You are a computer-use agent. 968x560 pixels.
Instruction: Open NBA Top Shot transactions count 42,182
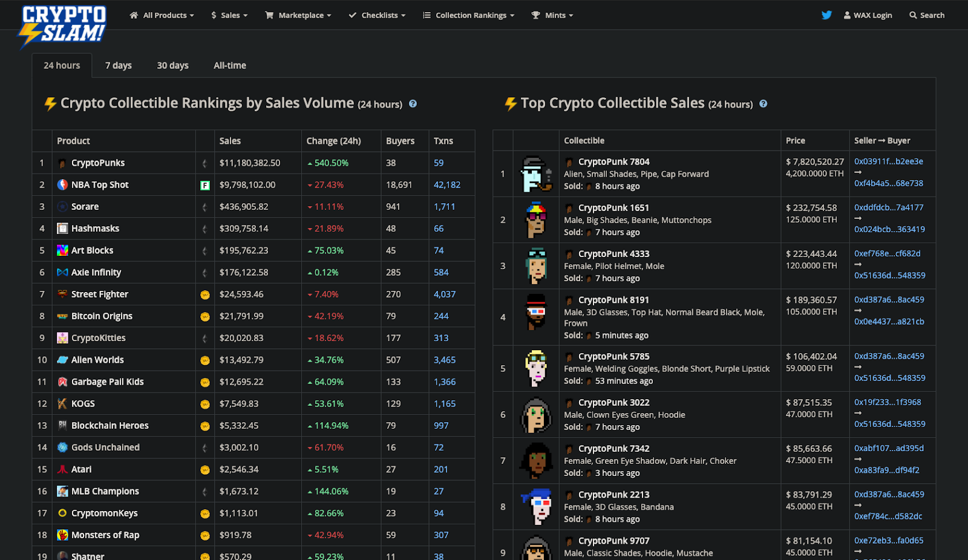[447, 185]
